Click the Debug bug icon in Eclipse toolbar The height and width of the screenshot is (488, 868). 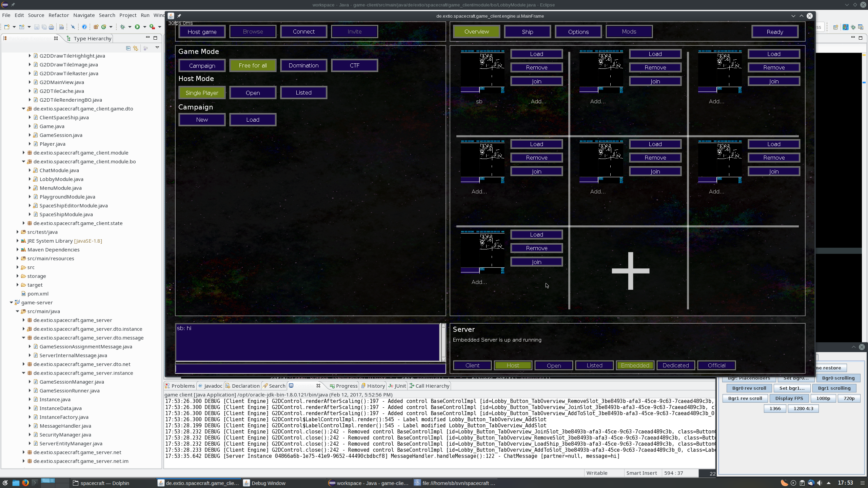pos(122,27)
